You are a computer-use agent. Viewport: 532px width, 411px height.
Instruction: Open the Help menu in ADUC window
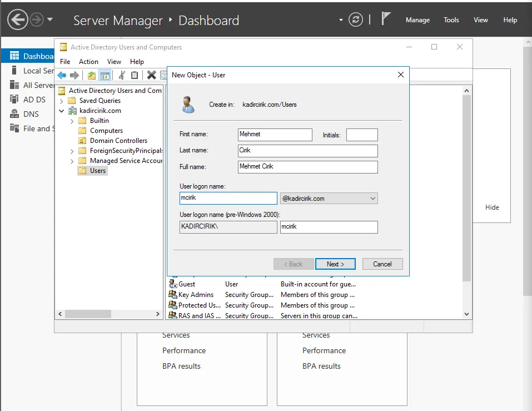click(x=137, y=62)
